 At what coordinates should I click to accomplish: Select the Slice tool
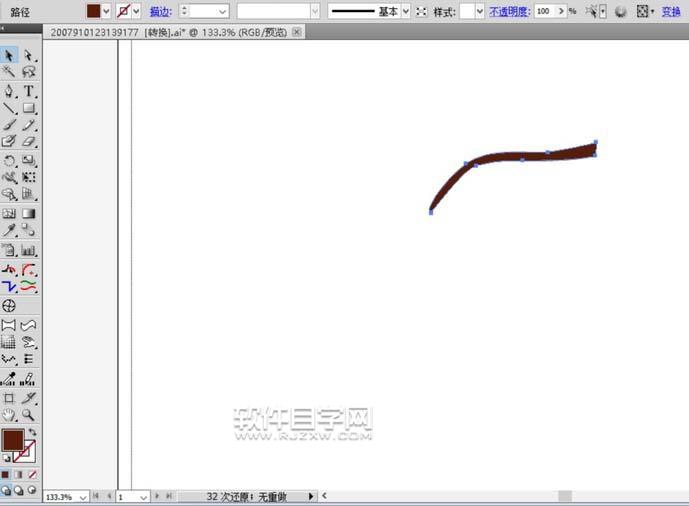point(29,398)
